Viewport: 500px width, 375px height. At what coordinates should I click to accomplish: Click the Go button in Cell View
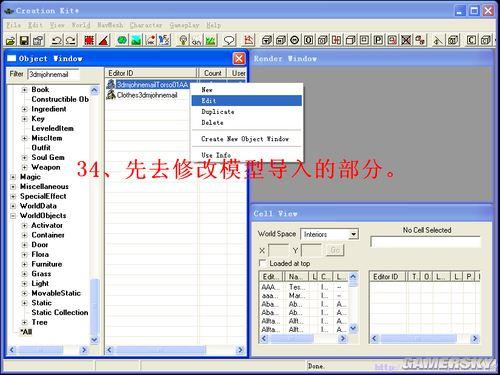[x=335, y=250]
